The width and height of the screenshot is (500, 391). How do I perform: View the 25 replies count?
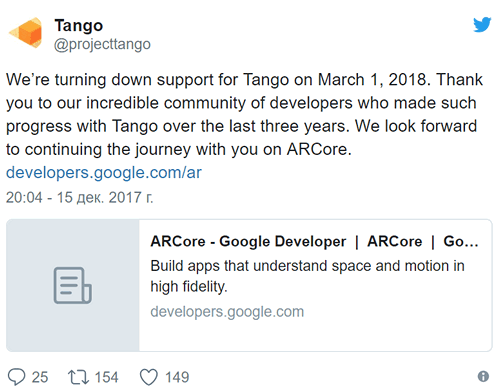pos(40,377)
